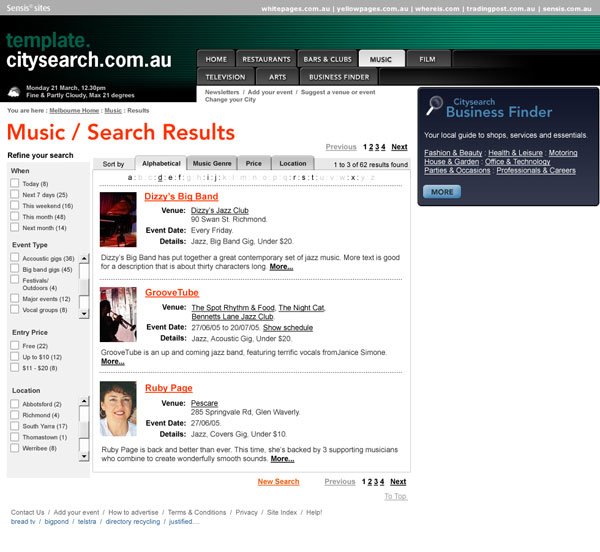Open the Fashion & Beauty category link

coord(452,152)
